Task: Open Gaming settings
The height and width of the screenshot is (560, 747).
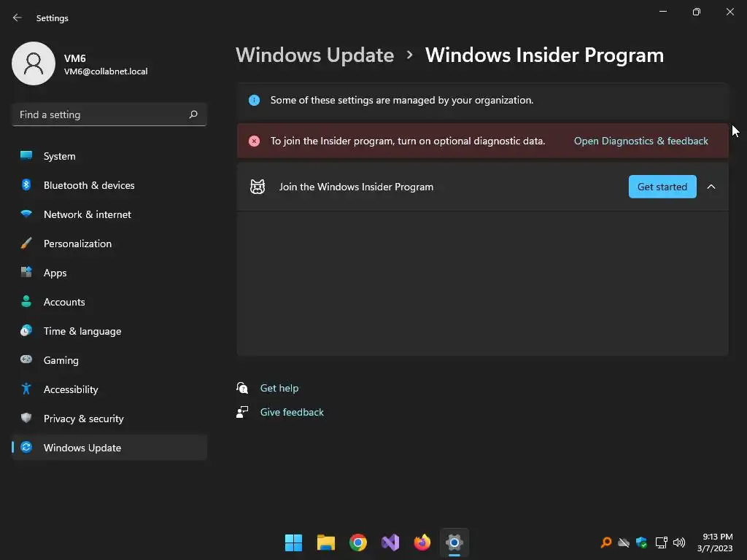Action: [109, 360]
